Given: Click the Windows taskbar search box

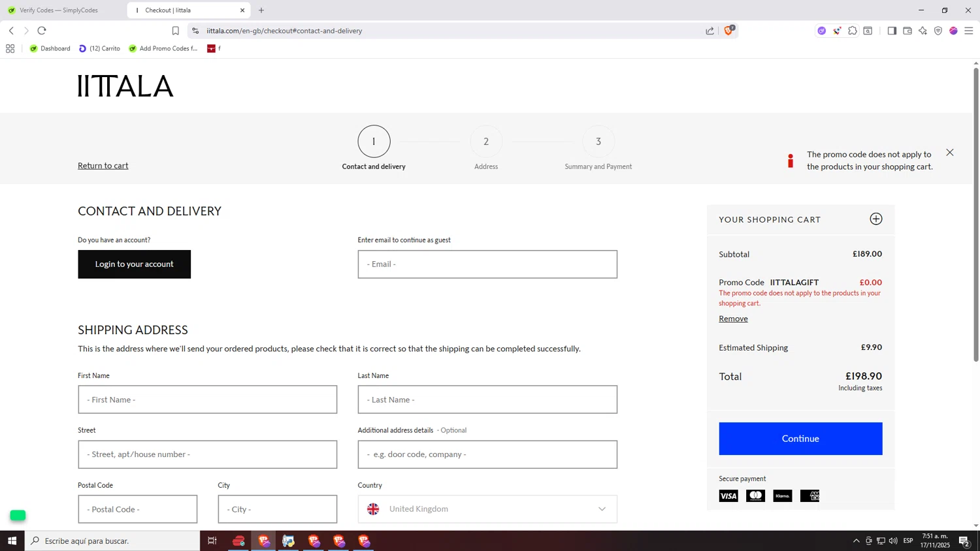Looking at the screenshot, I should coord(112,541).
